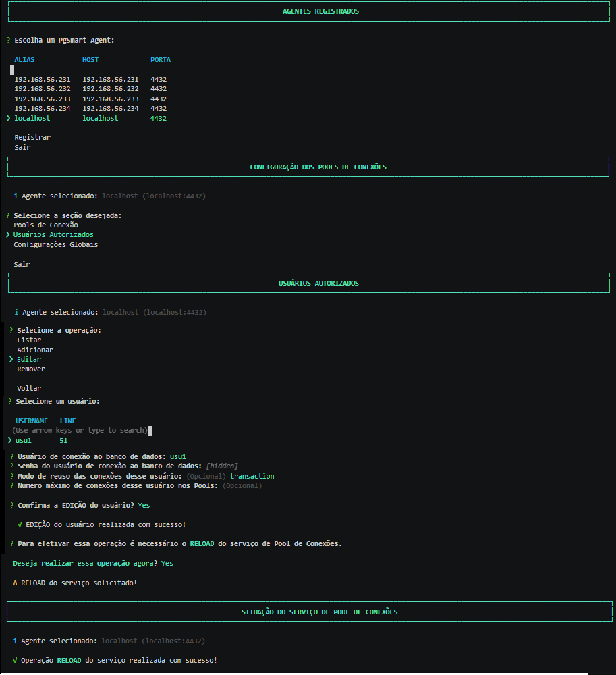Click the Registrar option in agents list
This screenshot has width=616, height=675.
[x=32, y=137]
